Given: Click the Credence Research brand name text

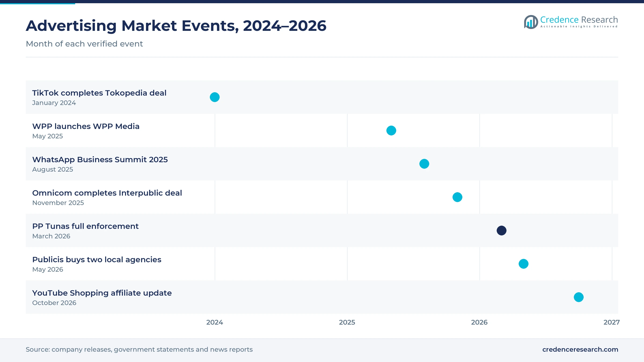Looking at the screenshot, I should click(579, 20).
